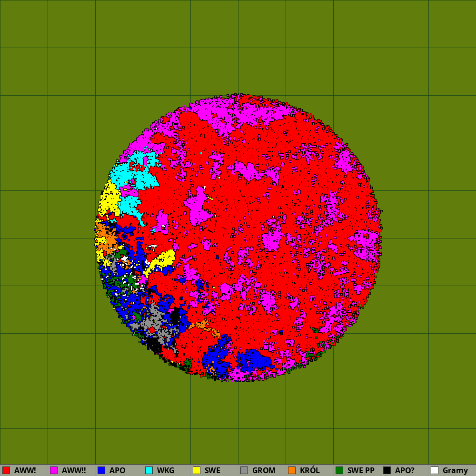Click the yellow SWE legend swatch
Image resolution: width=476 pixels, height=476 pixels.
(x=197, y=470)
